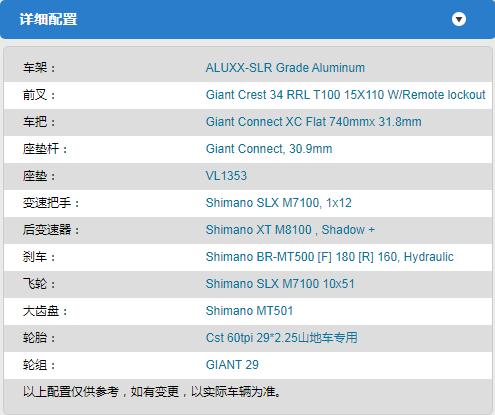The image size is (495, 415).
Task: Click Giant Connect XC Flat handlebar value
Action: coord(314,122)
